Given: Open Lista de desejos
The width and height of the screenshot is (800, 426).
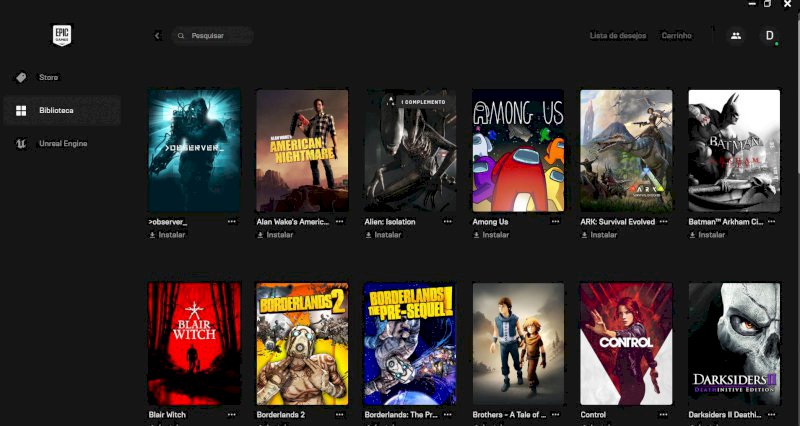Looking at the screenshot, I should click(618, 36).
